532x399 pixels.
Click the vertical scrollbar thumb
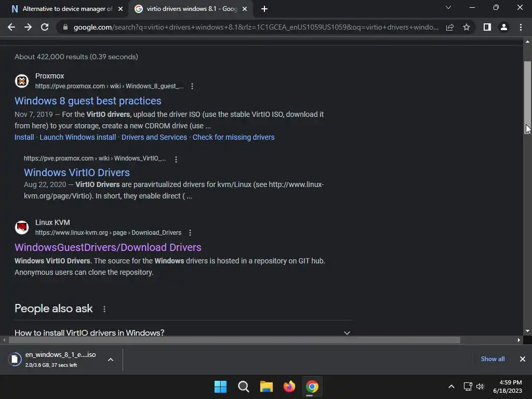pyautogui.click(x=527, y=97)
